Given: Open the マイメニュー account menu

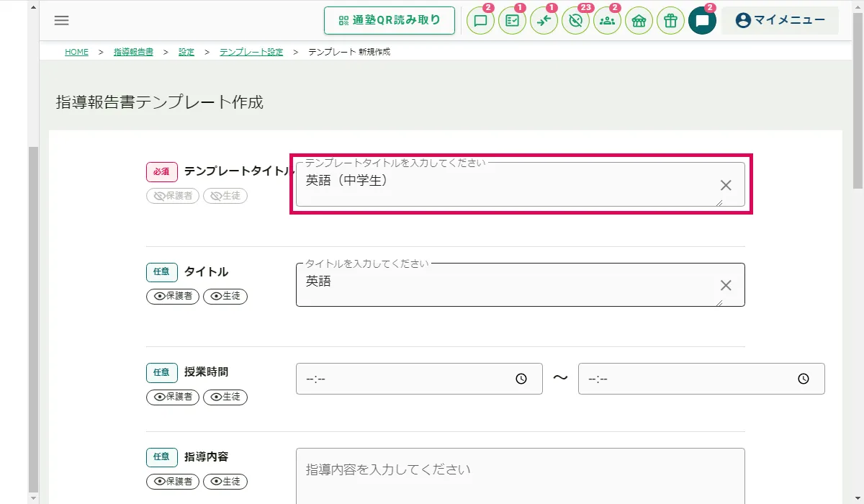Looking at the screenshot, I should pyautogui.click(x=780, y=20).
